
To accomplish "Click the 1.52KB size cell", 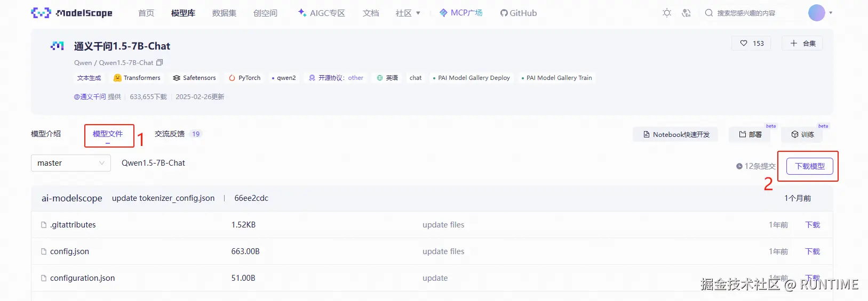I will coord(243,225).
